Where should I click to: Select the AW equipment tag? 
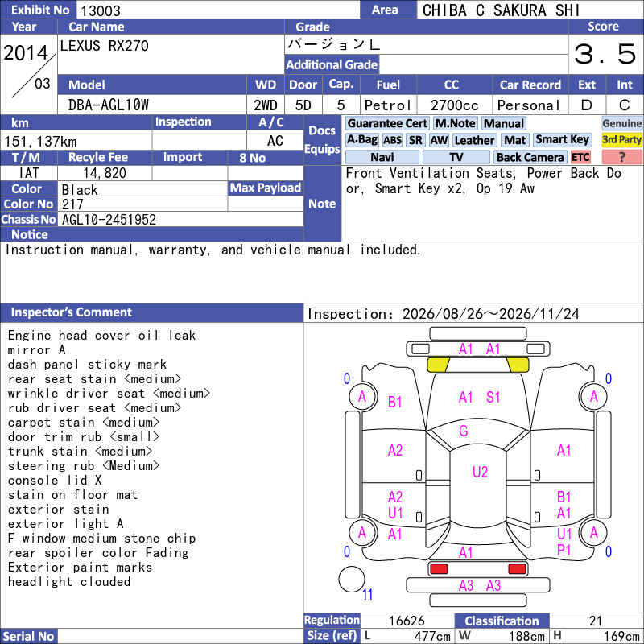click(x=439, y=140)
